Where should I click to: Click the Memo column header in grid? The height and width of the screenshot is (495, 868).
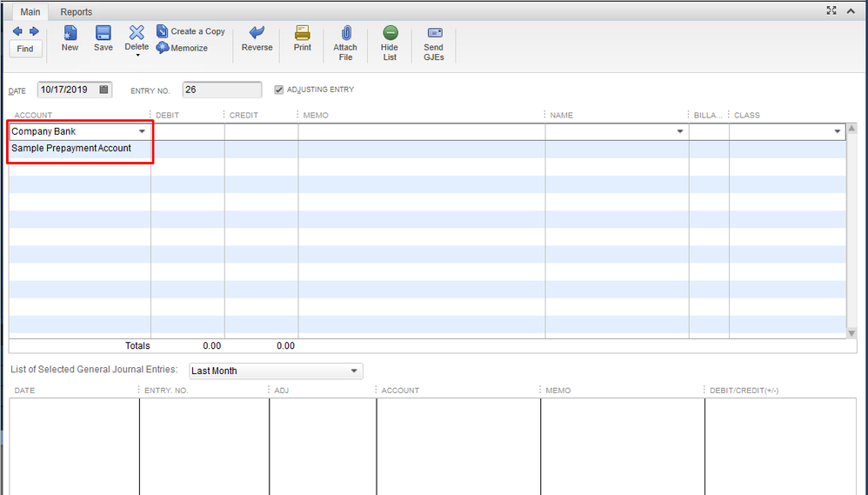point(316,115)
